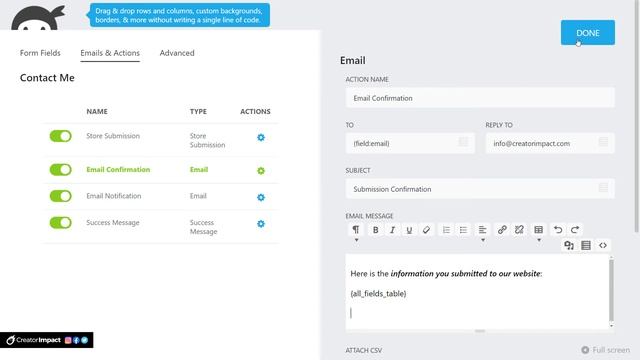
Task: Redo the last editor change
Action: (575, 230)
